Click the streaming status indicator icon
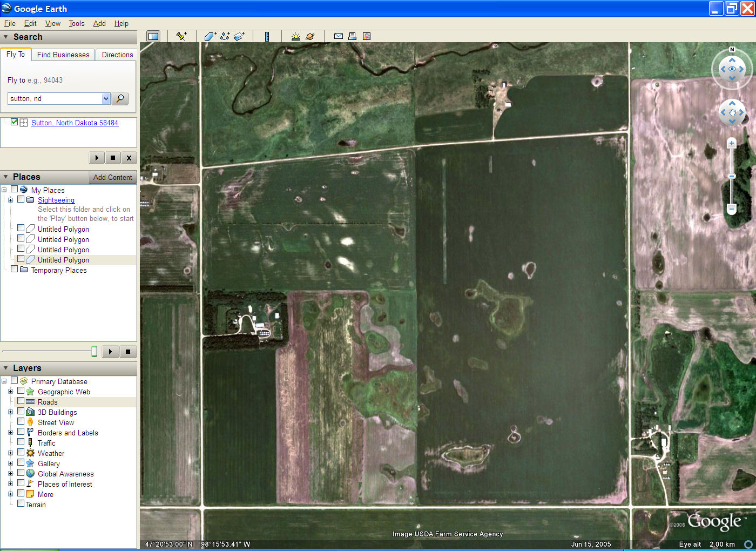This screenshot has width=756, height=551. point(748,545)
